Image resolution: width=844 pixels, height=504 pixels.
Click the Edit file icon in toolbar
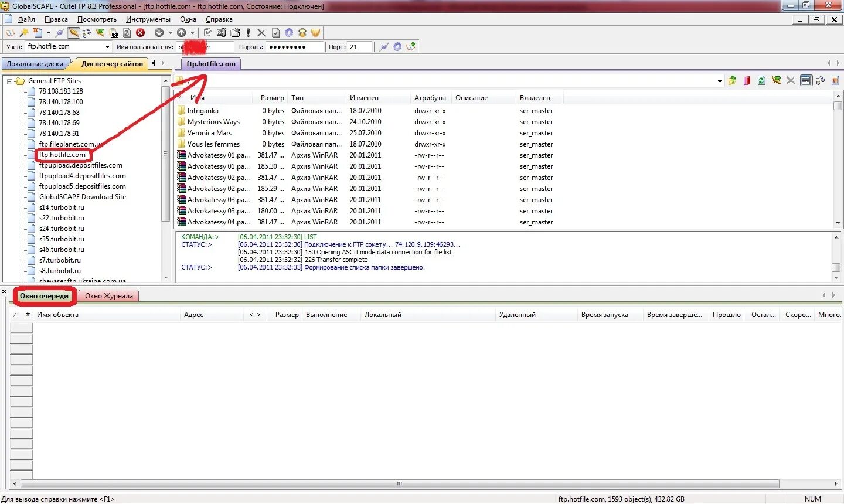[207, 33]
